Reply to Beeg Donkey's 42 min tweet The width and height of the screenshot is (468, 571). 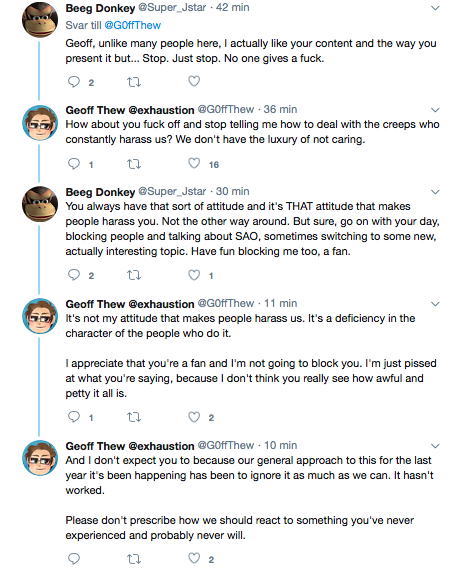click(74, 82)
